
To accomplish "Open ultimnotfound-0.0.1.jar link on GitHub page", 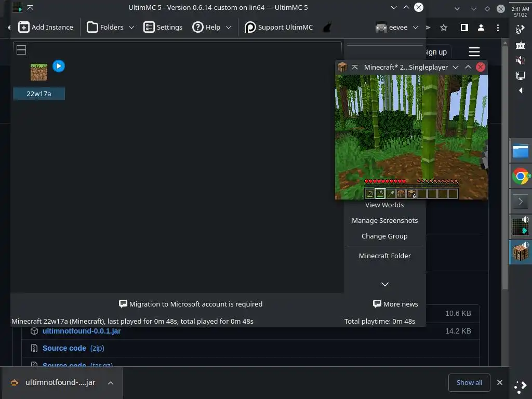I will click(x=82, y=331).
